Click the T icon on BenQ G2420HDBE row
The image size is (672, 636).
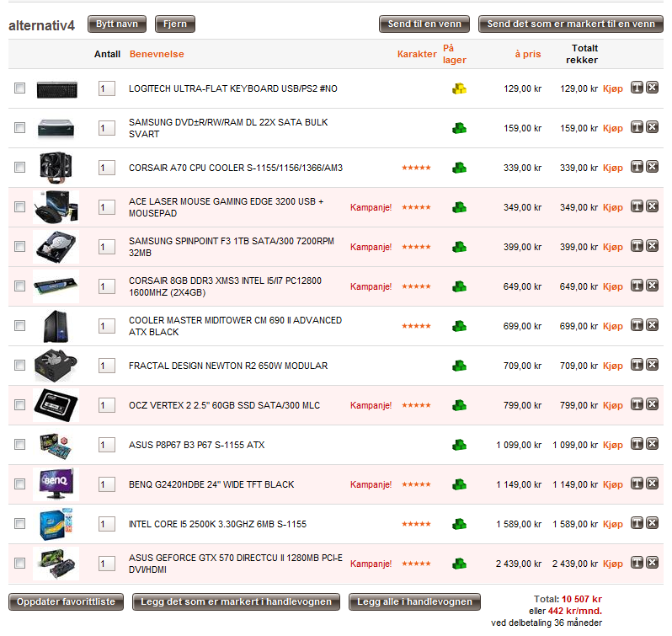[x=637, y=484]
